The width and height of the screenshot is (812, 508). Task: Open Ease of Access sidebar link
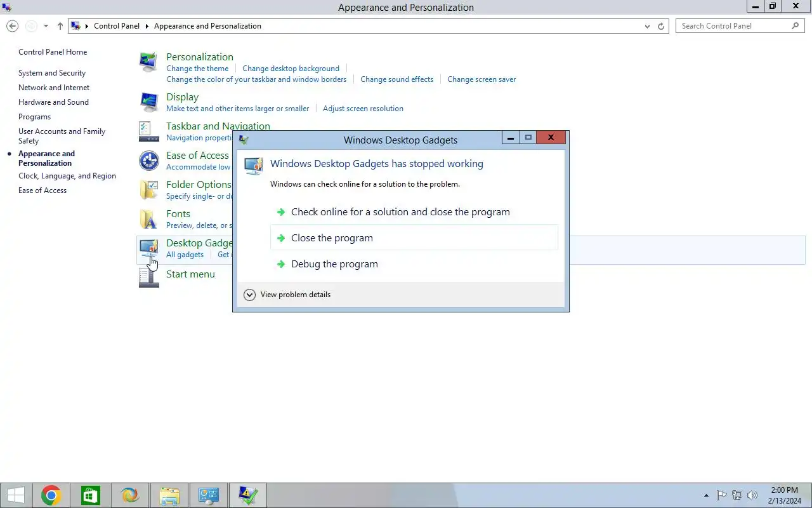pos(43,190)
